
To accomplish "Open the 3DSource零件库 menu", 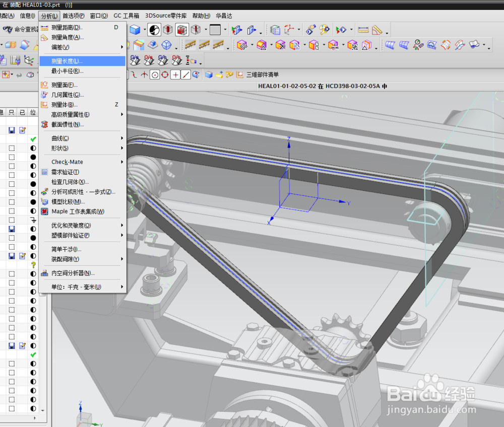I will 165,16.
